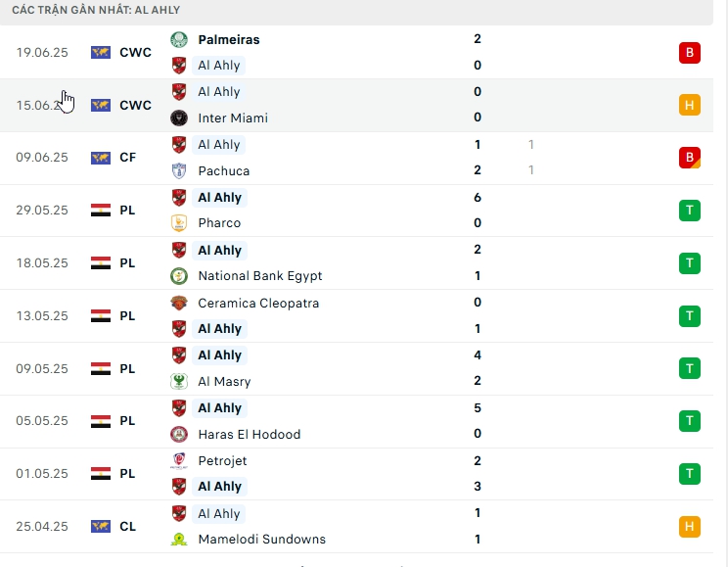Click the green T badge for Pharco match
Screen dimensions: 728x567
tap(689, 210)
